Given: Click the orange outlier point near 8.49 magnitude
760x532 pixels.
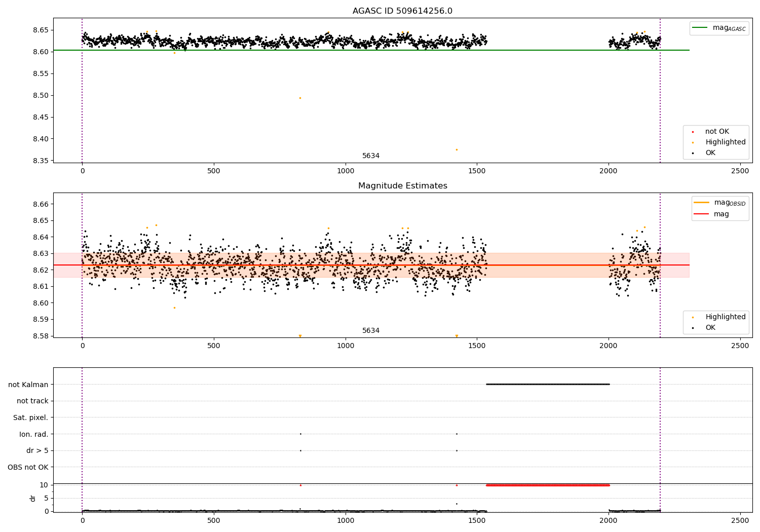Looking at the screenshot, I should coord(300,98).
